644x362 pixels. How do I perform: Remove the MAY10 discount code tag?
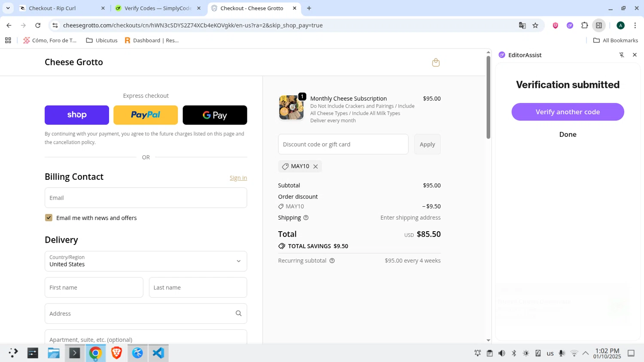click(316, 166)
